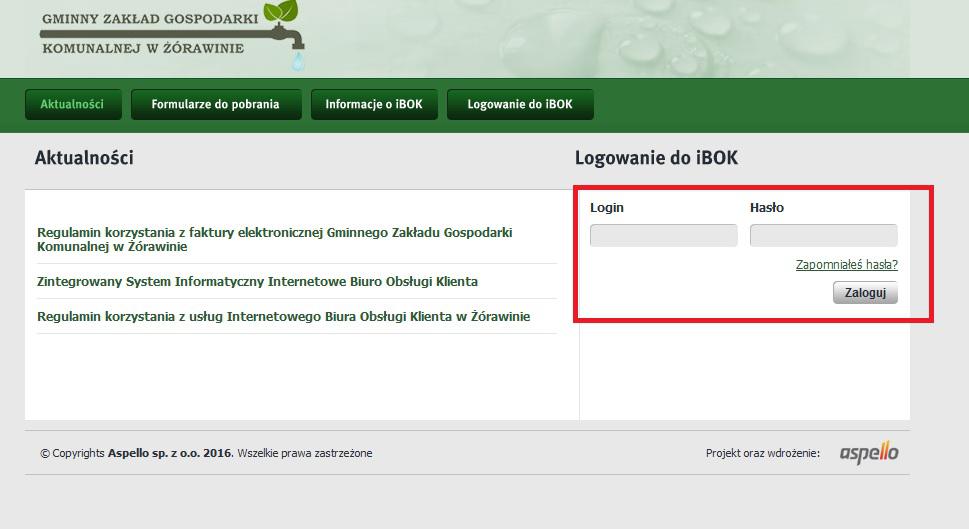
Task: Open Zintegrowany System Informatyczny news link
Action: click(x=257, y=282)
